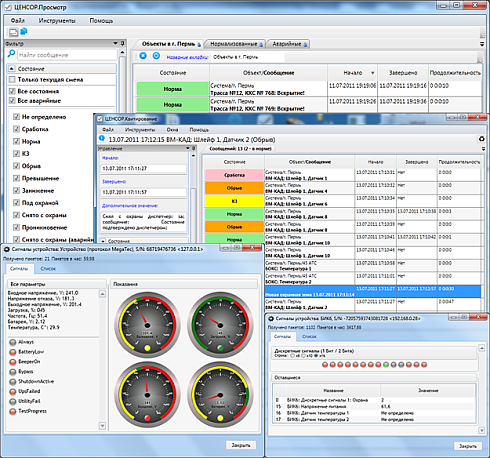The width and height of the screenshot is (490, 458).
Task: Collapse the Состояние filter section
Action: pyautogui.click(x=12, y=69)
